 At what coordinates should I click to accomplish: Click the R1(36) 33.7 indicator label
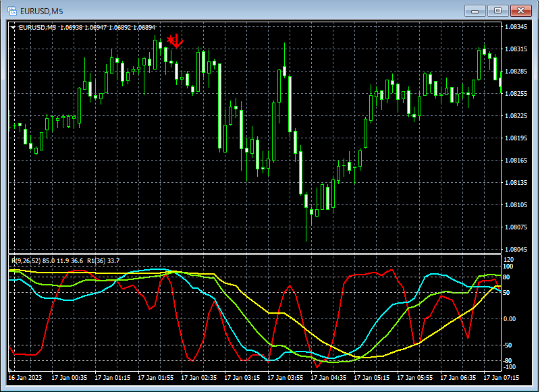(103, 261)
